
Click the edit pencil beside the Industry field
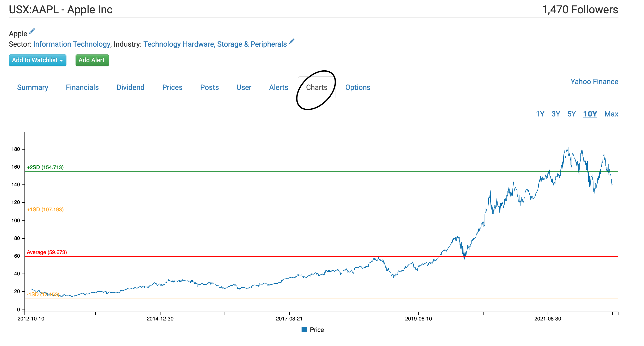pyautogui.click(x=292, y=42)
